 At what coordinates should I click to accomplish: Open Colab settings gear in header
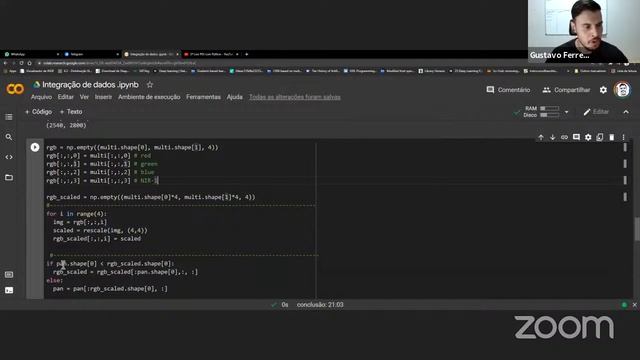point(603,90)
